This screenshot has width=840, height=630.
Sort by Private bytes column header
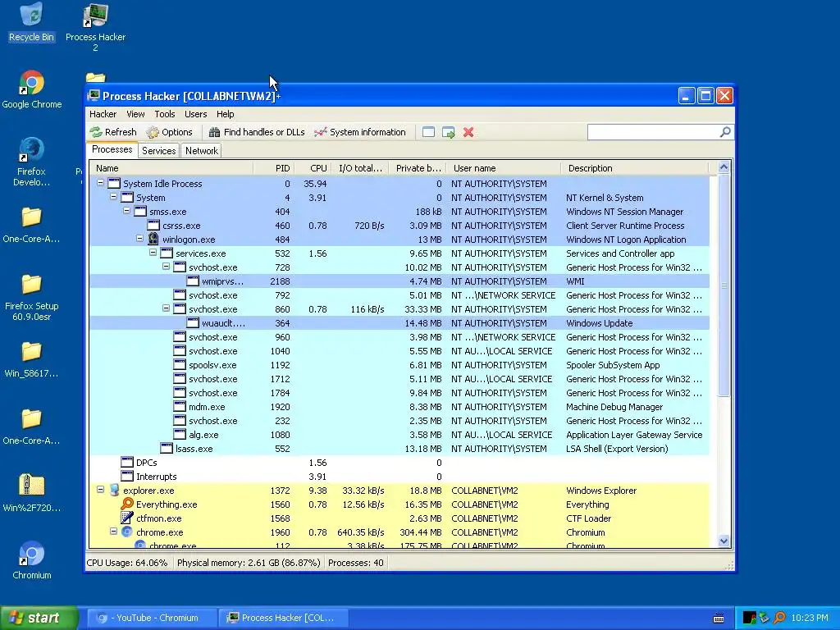418,168
